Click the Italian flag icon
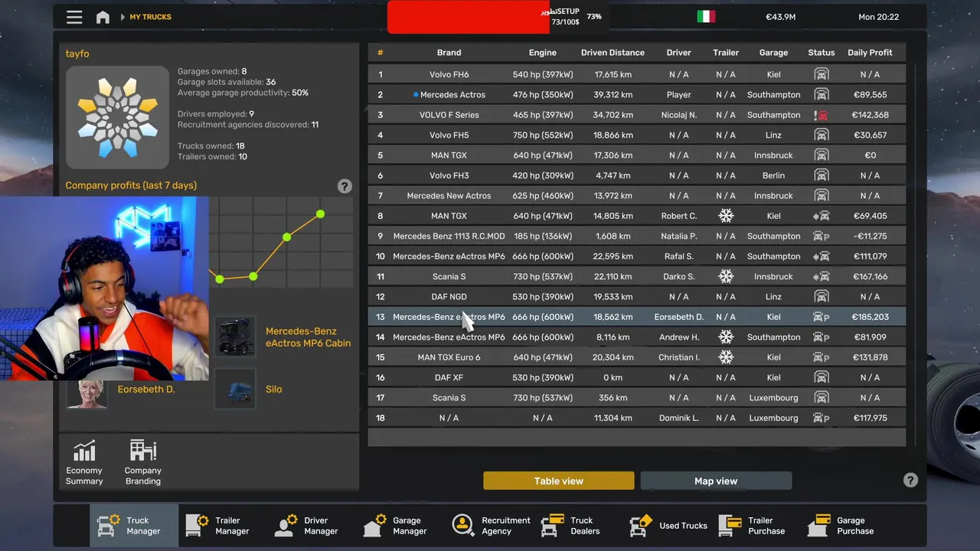 point(706,17)
